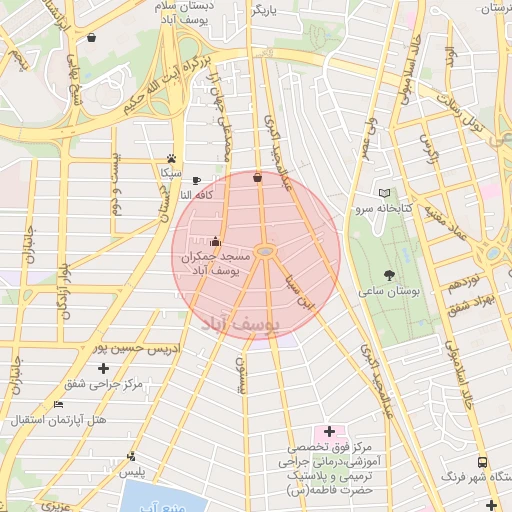Click the mosque icon for مسجد جمکران
Viewport: 512px width, 512px height.
click(216, 241)
